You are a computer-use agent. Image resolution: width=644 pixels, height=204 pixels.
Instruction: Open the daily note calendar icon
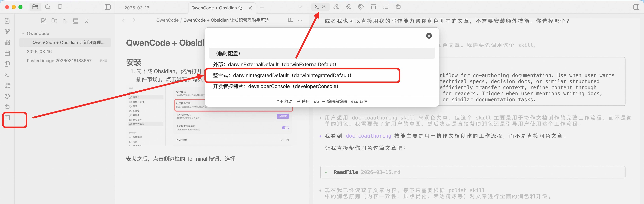pos(7,53)
